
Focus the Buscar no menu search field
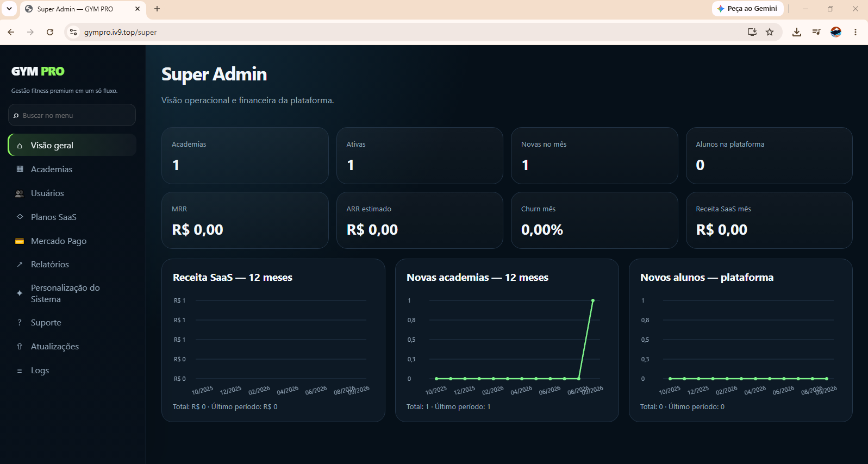(x=72, y=115)
